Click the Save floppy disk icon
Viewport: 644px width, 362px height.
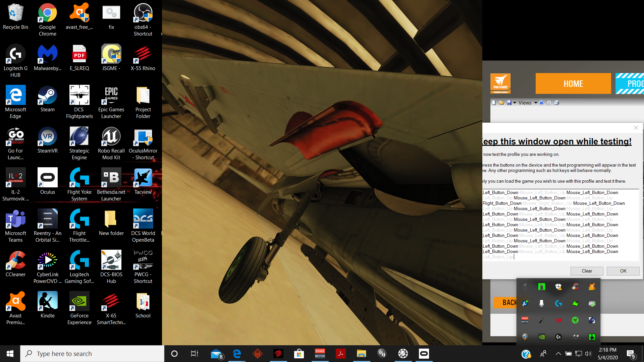point(509,103)
